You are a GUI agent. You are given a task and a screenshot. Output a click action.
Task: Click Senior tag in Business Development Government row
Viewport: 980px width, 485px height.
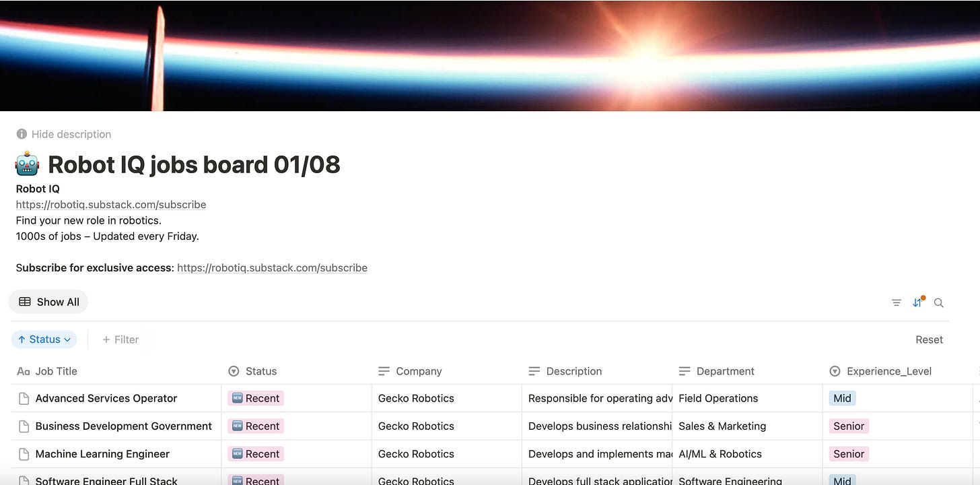click(x=849, y=426)
